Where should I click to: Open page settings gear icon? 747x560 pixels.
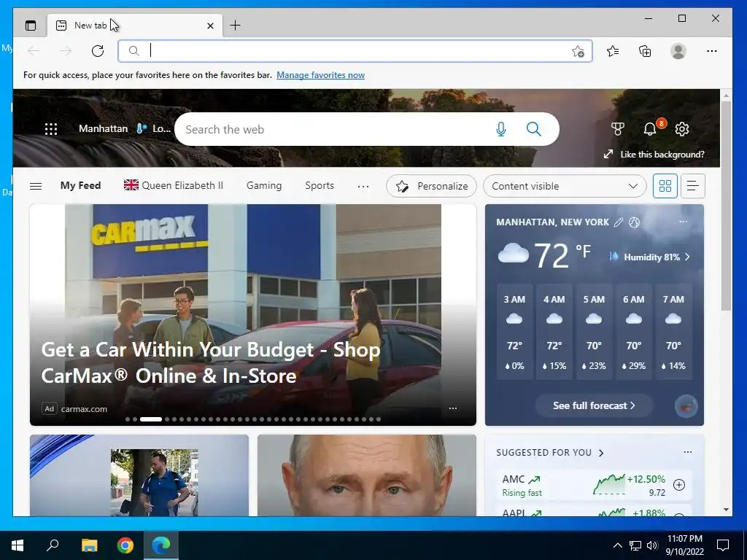tap(682, 129)
